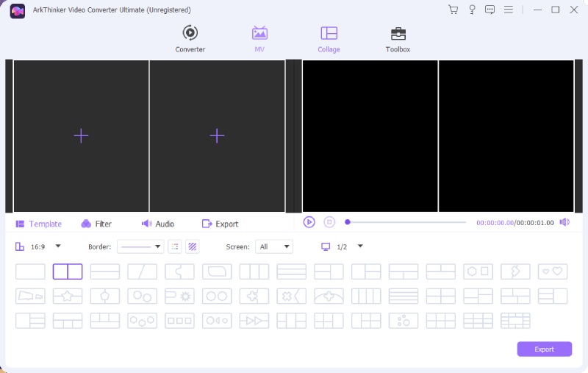Select the fast-forward arrows template

[254, 321]
